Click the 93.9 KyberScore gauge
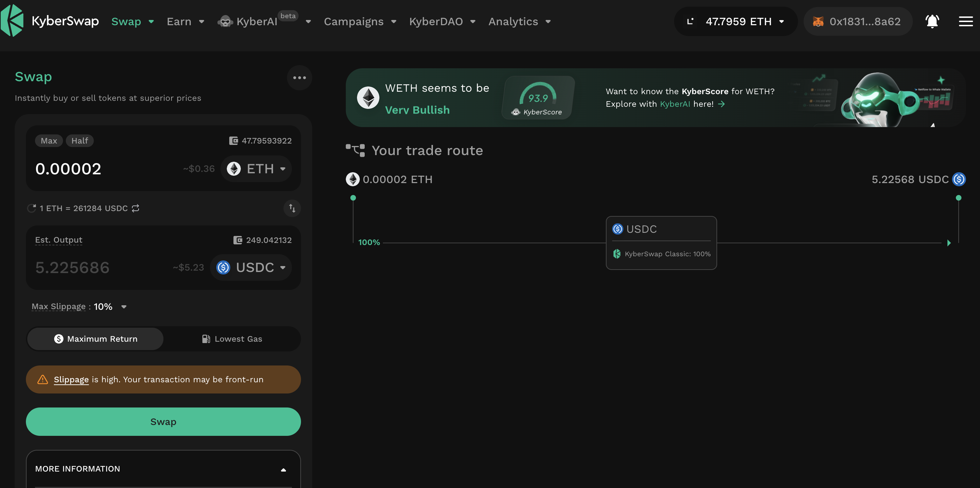The height and width of the screenshot is (488, 980). 538,98
